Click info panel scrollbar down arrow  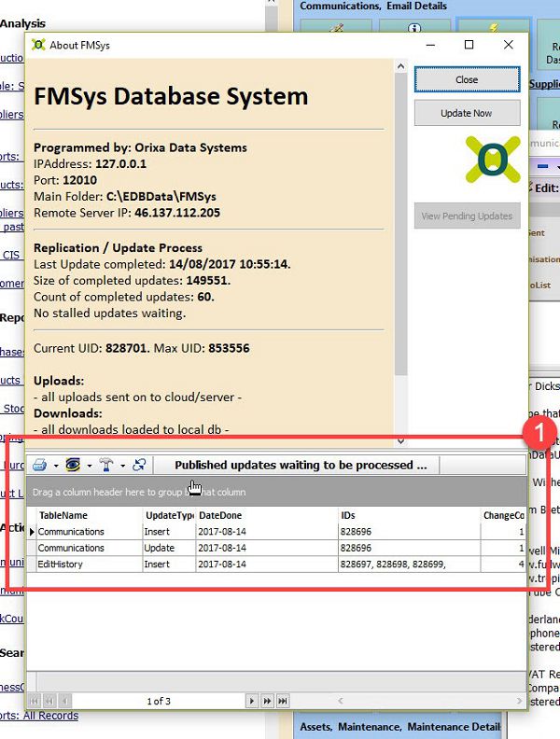point(400,441)
